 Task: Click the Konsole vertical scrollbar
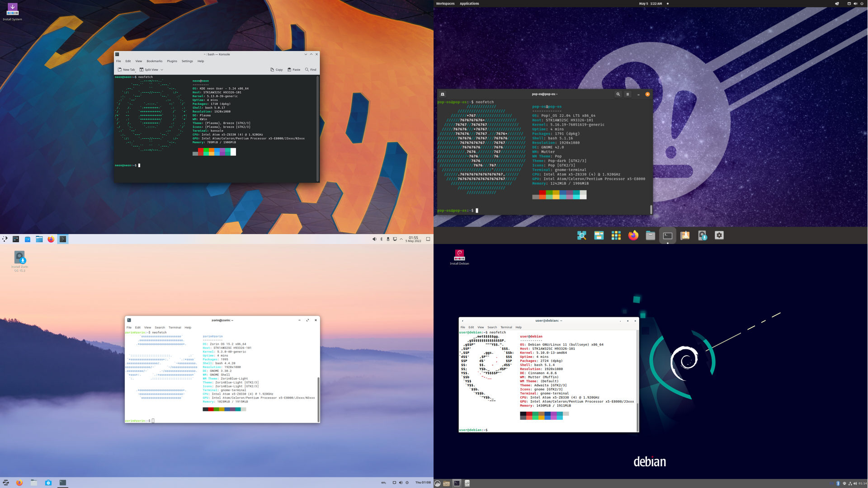[x=318, y=128]
